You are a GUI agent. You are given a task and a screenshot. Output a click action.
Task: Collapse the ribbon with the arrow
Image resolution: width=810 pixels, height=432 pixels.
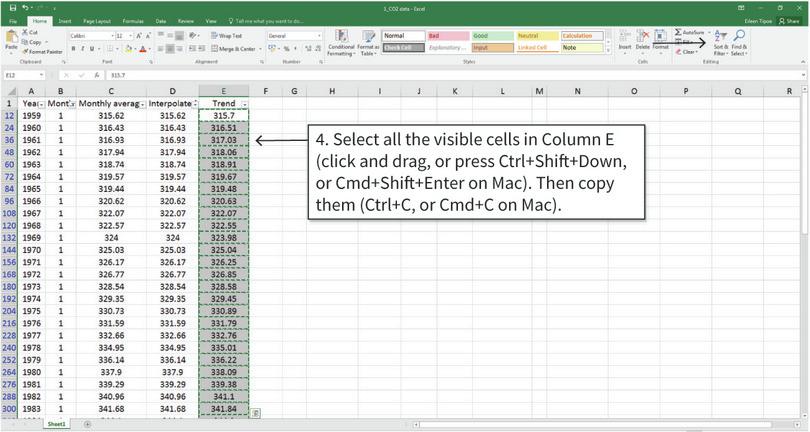[x=804, y=63]
